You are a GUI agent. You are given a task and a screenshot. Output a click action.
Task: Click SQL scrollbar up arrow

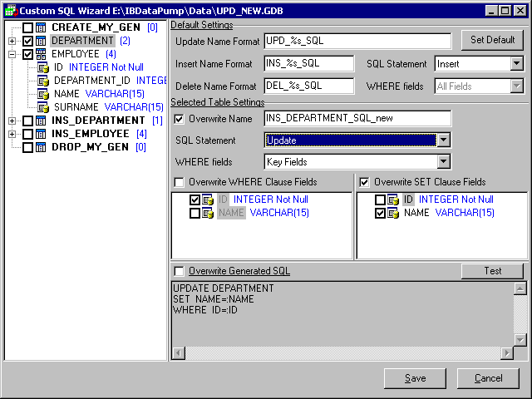click(x=520, y=288)
